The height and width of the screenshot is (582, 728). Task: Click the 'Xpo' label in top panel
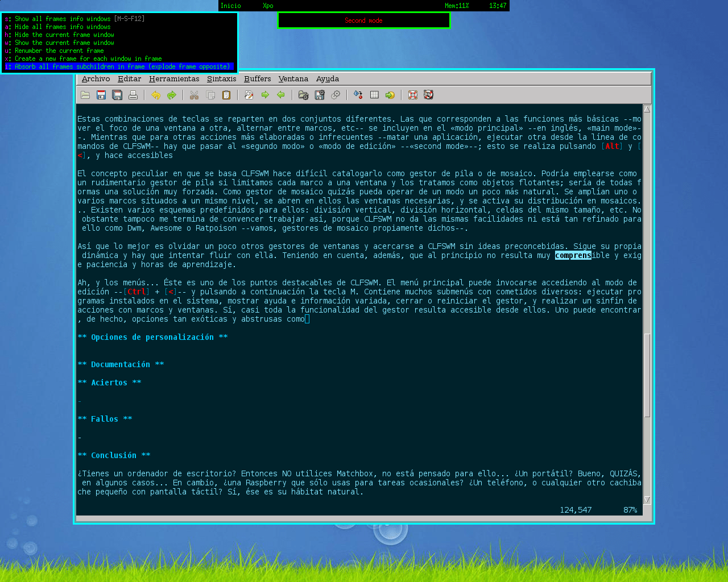[268, 6]
